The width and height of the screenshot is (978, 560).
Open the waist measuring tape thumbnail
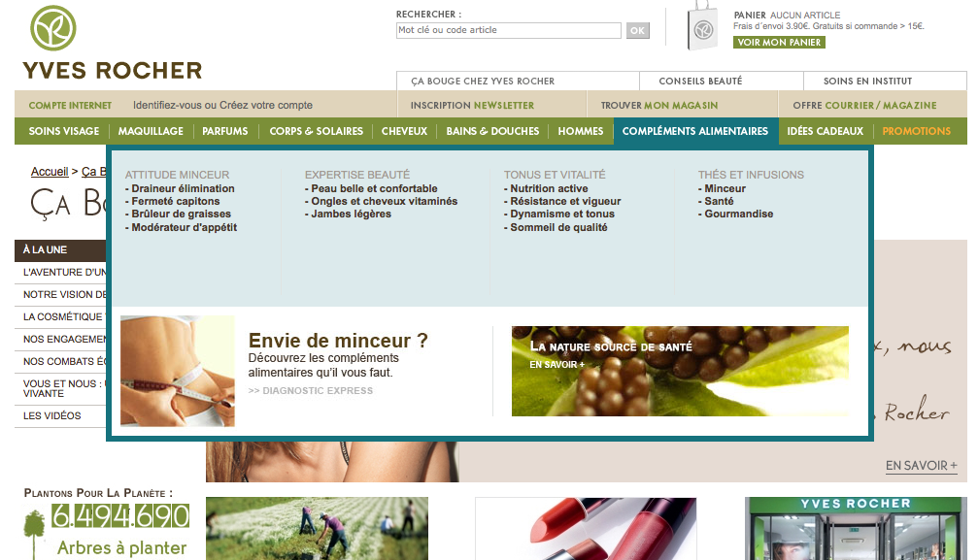(x=177, y=371)
